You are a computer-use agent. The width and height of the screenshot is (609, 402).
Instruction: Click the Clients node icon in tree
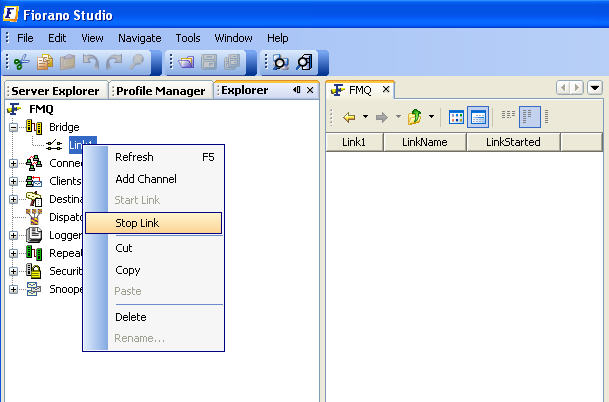click(x=34, y=181)
